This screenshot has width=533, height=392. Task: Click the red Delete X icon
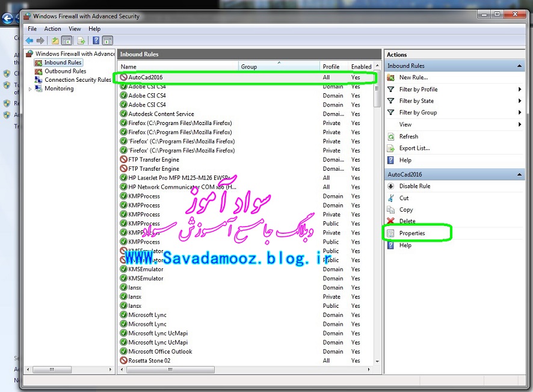pyautogui.click(x=391, y=221)
